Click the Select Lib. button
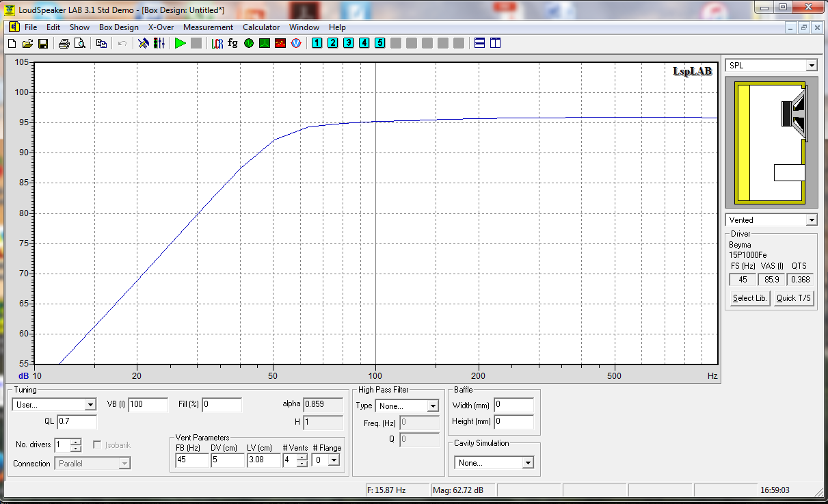The width and height of the screenshot is (828, 504). (749, 298)
